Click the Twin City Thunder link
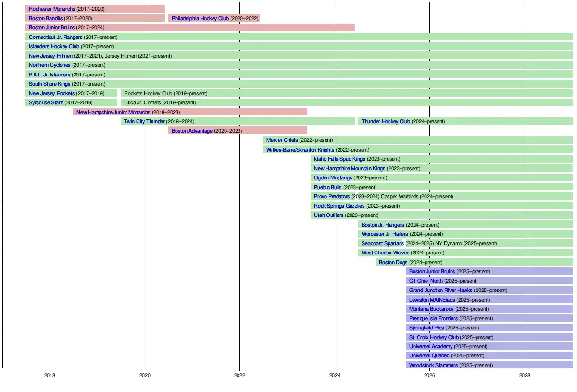The width and height of the screenshot is (577, 392). point(144,121)
